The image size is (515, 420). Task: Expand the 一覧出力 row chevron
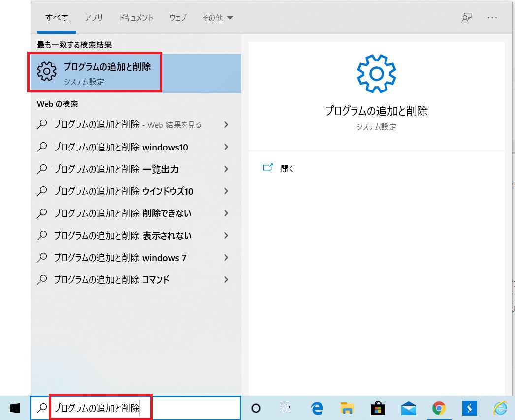click(226, 169)
